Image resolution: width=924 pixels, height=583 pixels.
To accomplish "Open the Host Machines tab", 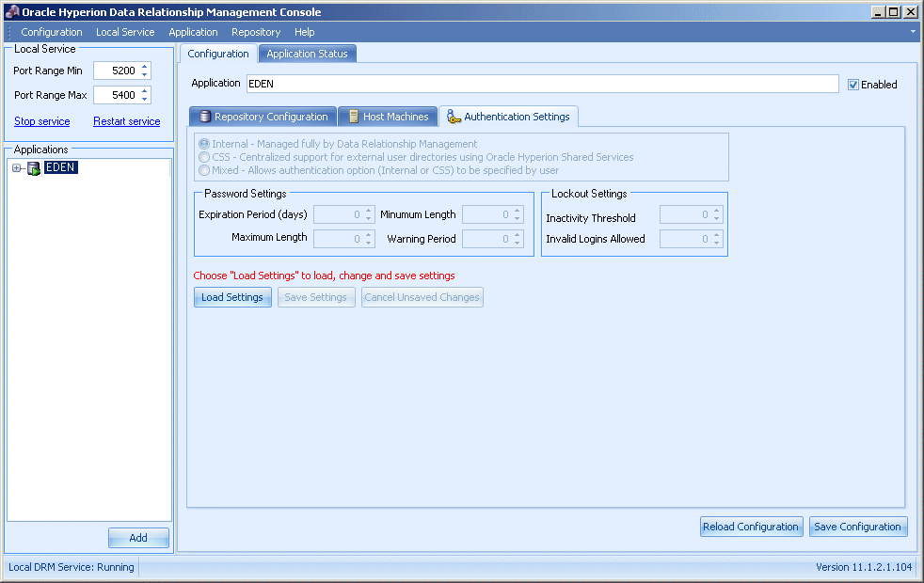I will tap(389, 117).
